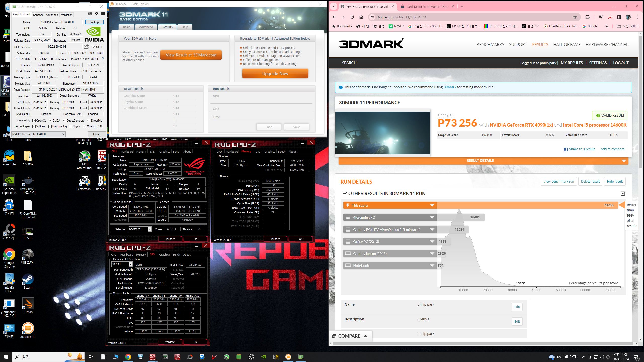Click GPU-Z screenshot camera icon
This screenshot has height=362, width=644.
click(x=90, y=14)
